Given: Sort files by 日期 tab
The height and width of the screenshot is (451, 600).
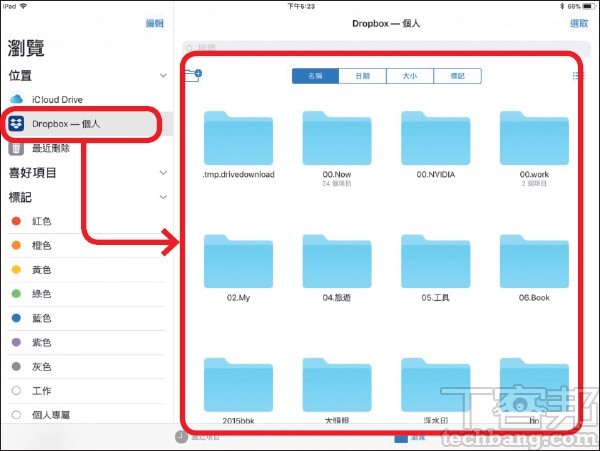Looking at the screenshot, I should click(363, 76).
